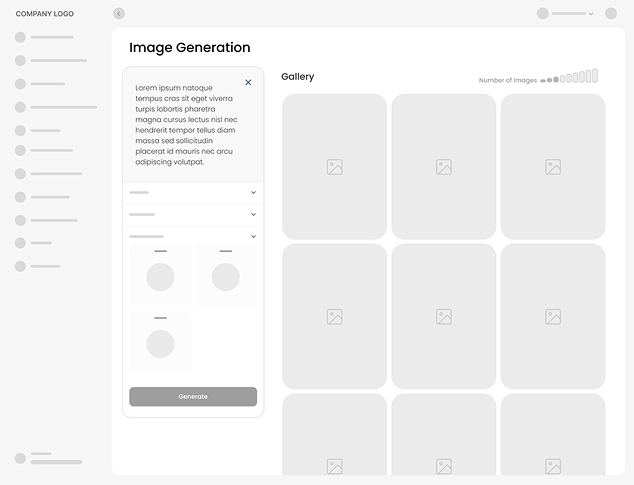Select the second circular style option
This screenshot has width=634, height=485.
pyautogui.click(x=225, y=277)
